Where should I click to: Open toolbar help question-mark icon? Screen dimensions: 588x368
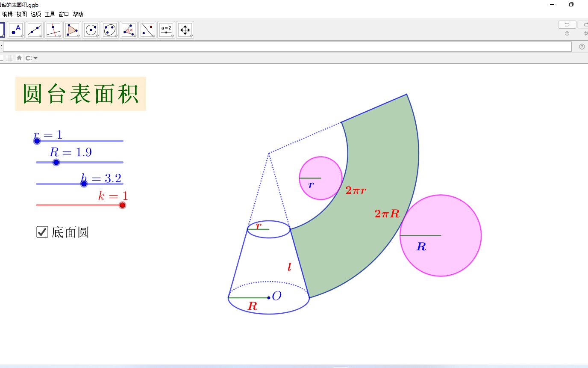click(567, 33)
